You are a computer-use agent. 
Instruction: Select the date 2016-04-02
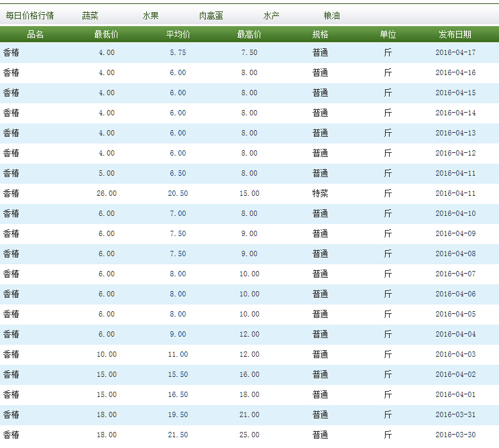click(455, 374)
